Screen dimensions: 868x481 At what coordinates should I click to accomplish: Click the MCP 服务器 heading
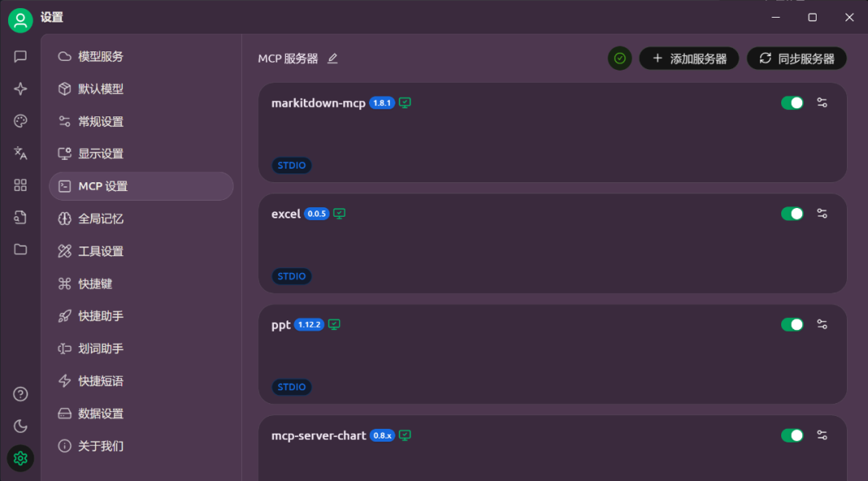point(288,59)
